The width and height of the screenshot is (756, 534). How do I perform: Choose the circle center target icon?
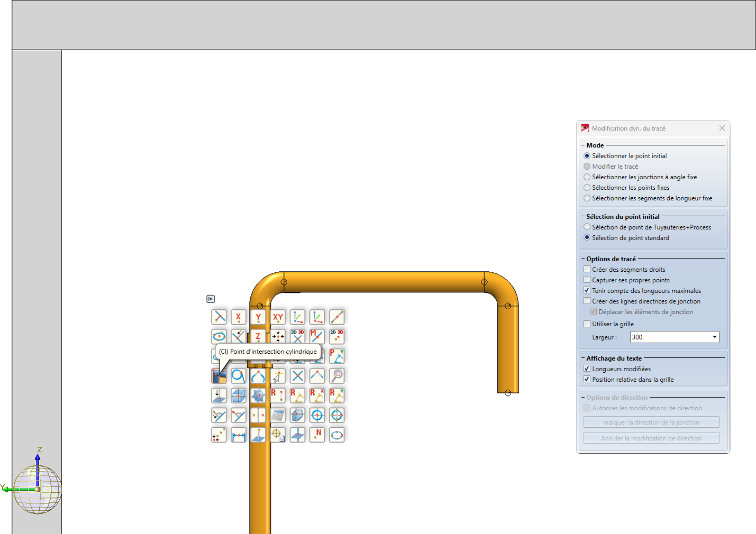[317, 415]
